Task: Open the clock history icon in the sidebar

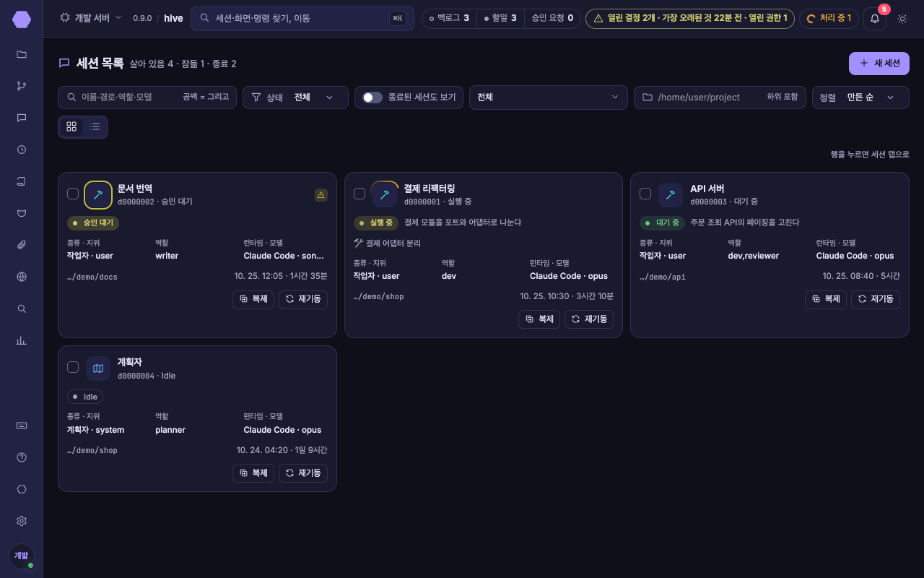Action: coord(22,150)
